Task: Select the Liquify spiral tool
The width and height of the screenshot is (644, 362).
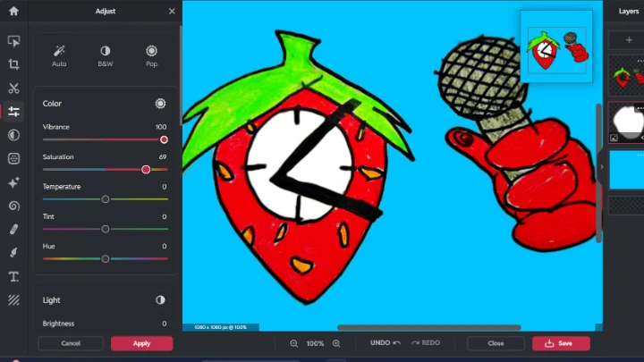Action: coord(13,206)
